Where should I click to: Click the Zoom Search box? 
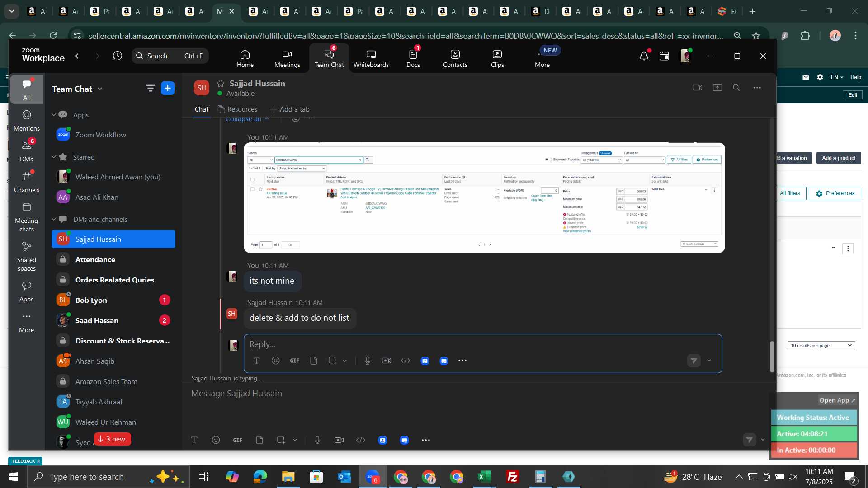(170, 56)
